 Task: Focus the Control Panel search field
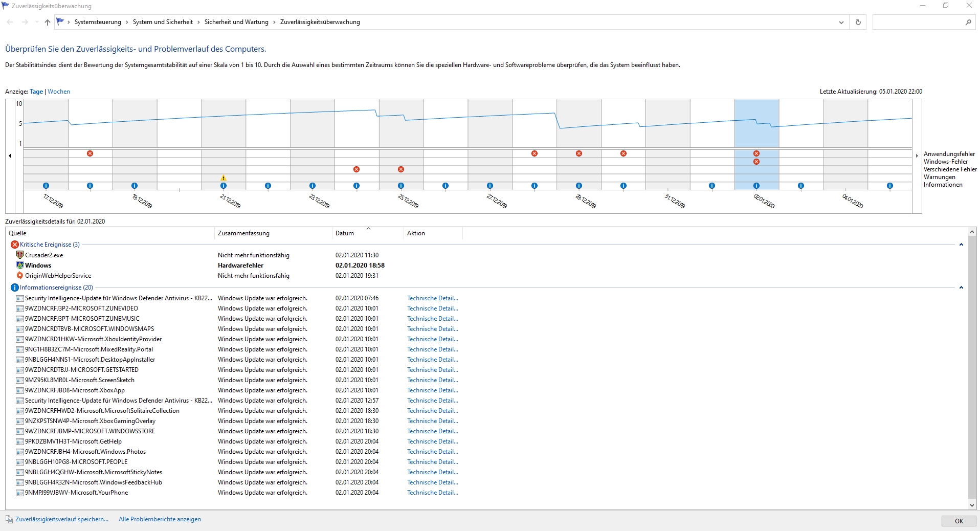tap(918, 22)
